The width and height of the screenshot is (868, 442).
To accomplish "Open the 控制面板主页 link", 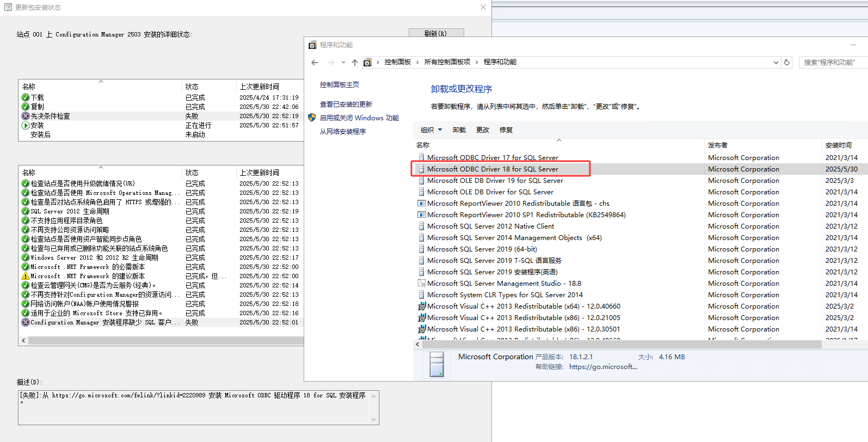I will pos(339,85).
